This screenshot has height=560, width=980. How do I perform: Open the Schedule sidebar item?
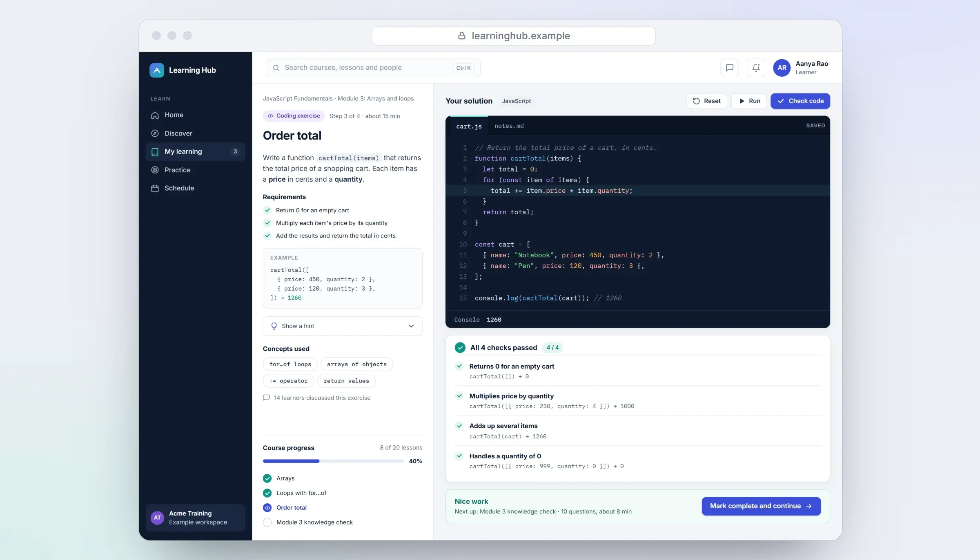pos(195,188)
